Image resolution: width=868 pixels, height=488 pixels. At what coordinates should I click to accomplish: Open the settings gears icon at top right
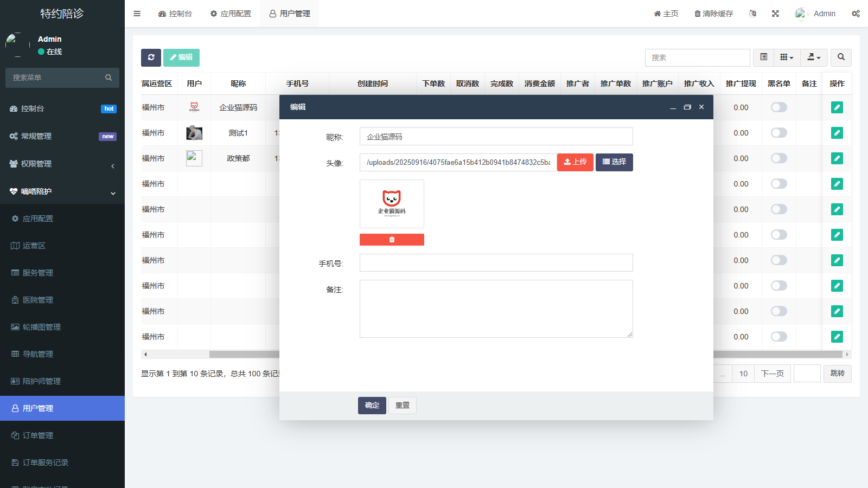pos(856,14)
